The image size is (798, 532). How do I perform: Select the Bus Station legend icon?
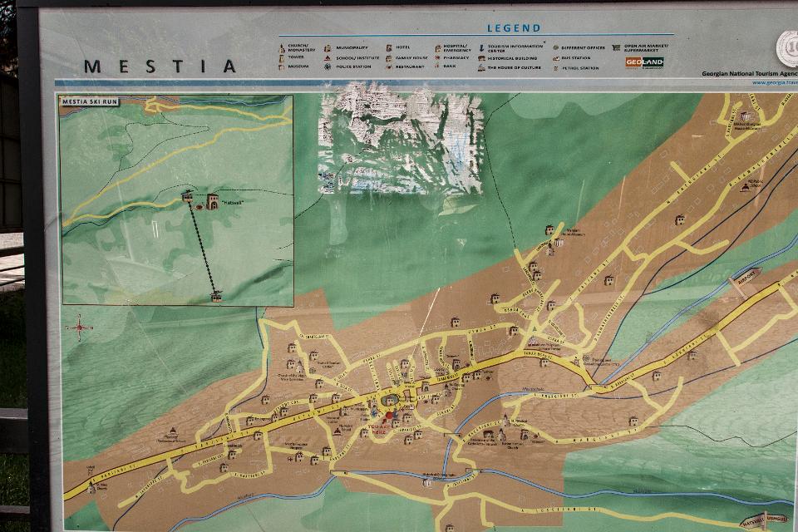556,58
